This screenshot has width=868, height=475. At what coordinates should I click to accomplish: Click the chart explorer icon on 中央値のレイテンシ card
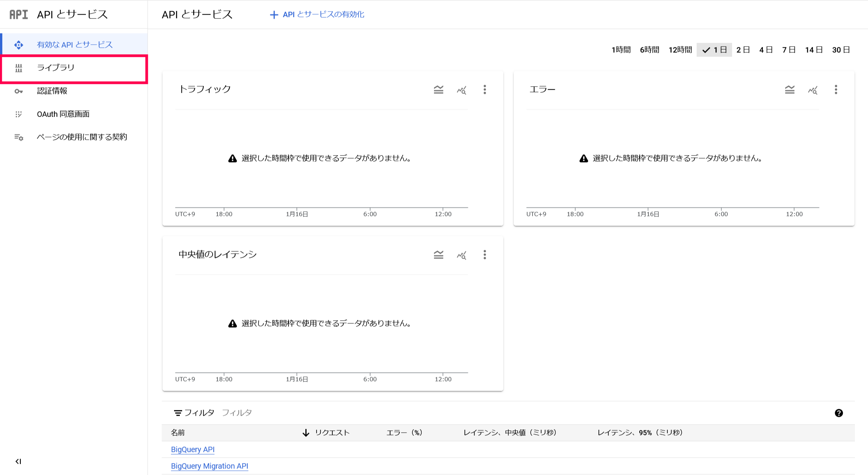tap(462, 255)
